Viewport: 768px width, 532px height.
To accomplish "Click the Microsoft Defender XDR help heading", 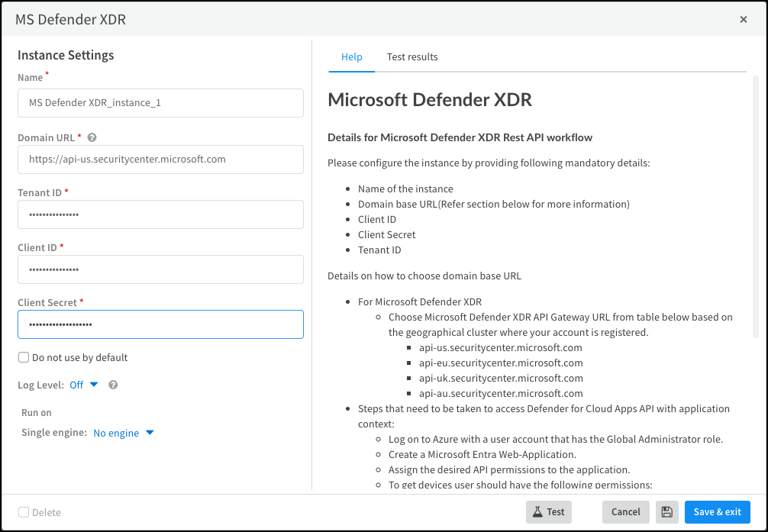I will [x=429, y=100].
